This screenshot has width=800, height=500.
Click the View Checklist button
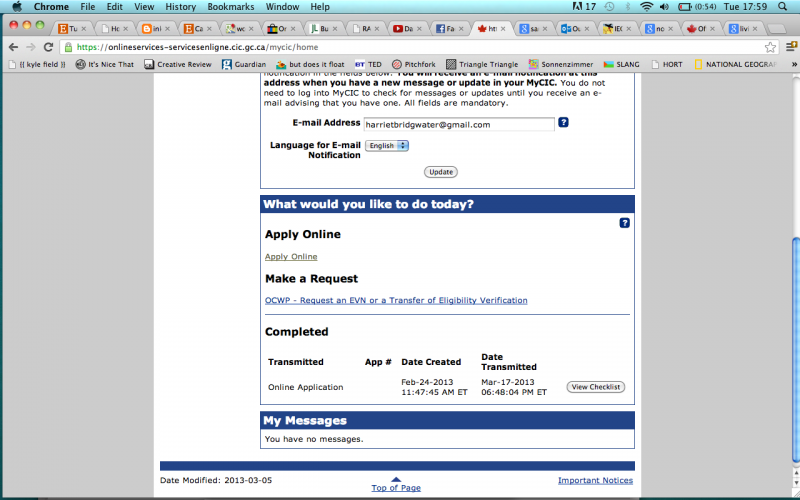click(x=596, y=387)
